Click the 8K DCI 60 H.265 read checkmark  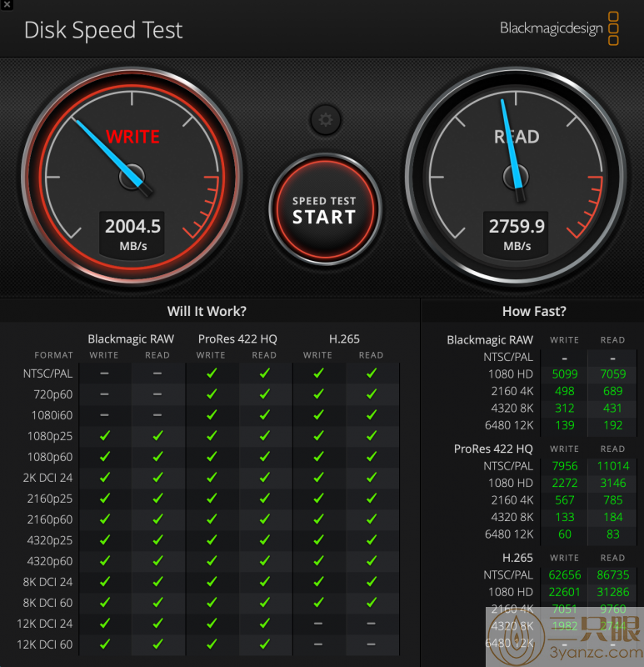pos(372,603)
